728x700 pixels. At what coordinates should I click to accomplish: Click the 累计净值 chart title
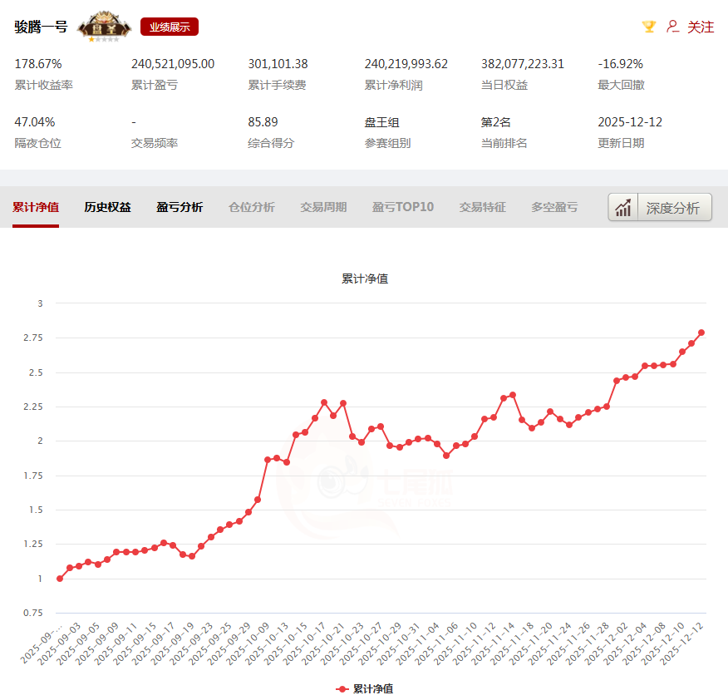pos(365,279)
